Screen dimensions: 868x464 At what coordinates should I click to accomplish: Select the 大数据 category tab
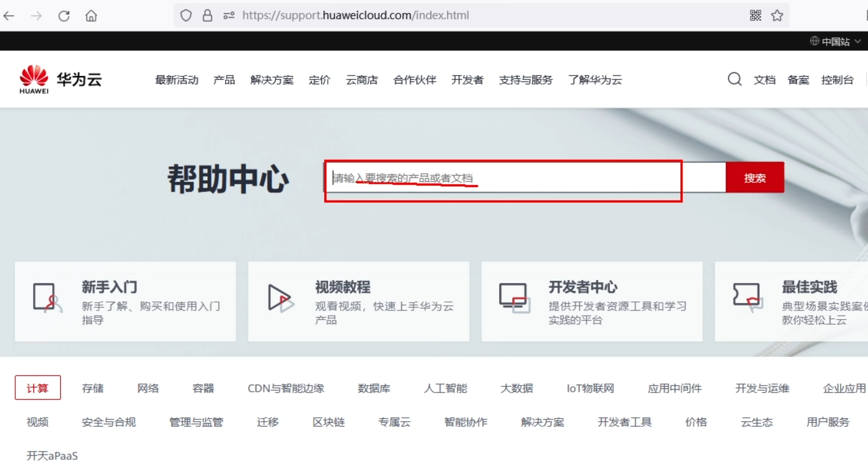pos(517,388)
